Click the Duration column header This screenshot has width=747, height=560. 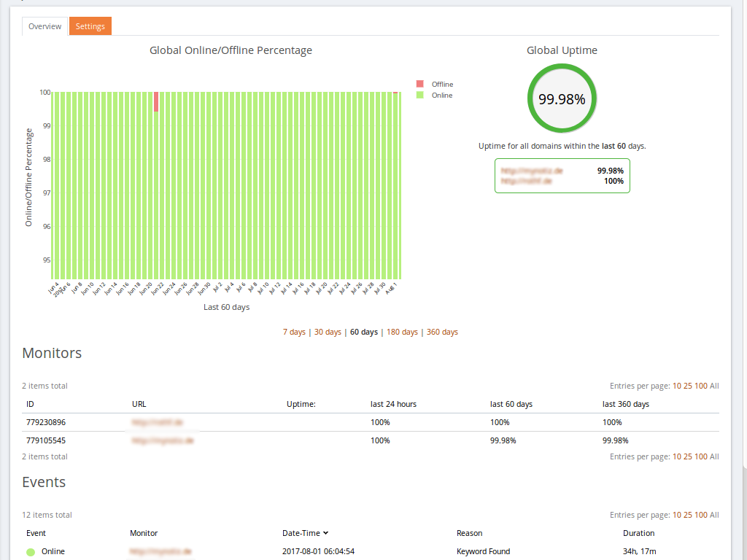click(x=639, y=533)
